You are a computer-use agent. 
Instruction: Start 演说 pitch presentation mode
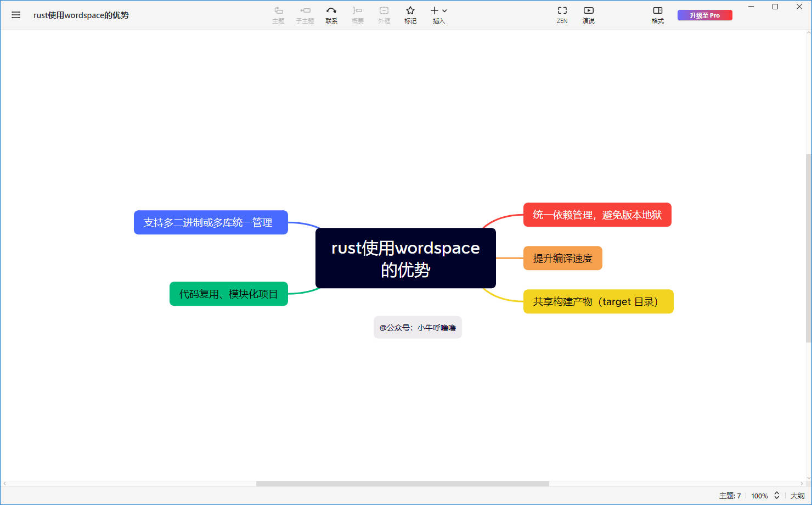click(x=589, y=15)
